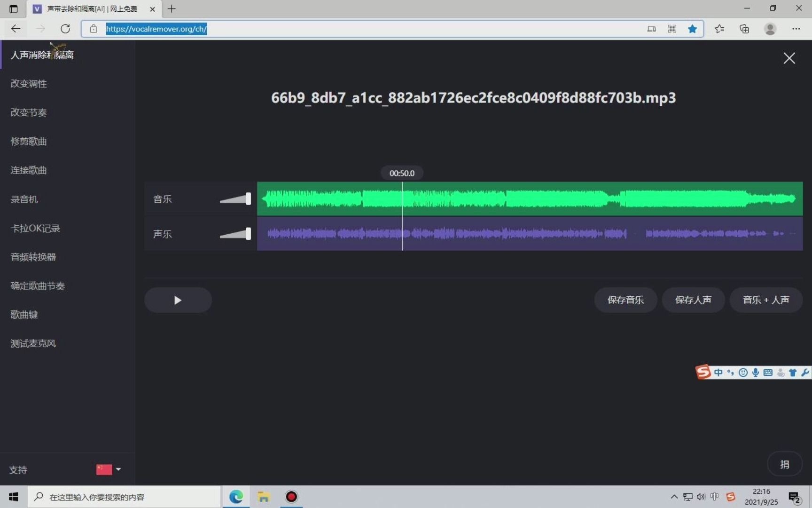Click the 保存人声 button
Image resolution: width=812 pixels, height=508 pixels.
coord(693,300)
